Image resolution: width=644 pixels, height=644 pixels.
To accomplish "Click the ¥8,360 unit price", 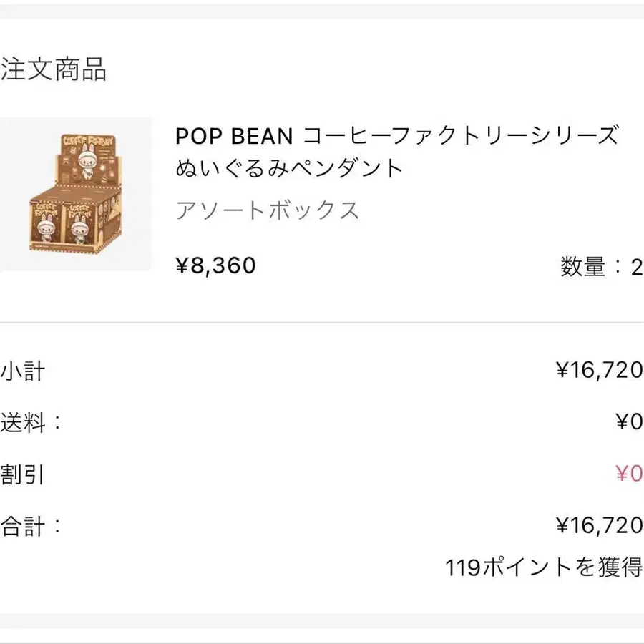I will coord(216,265).
